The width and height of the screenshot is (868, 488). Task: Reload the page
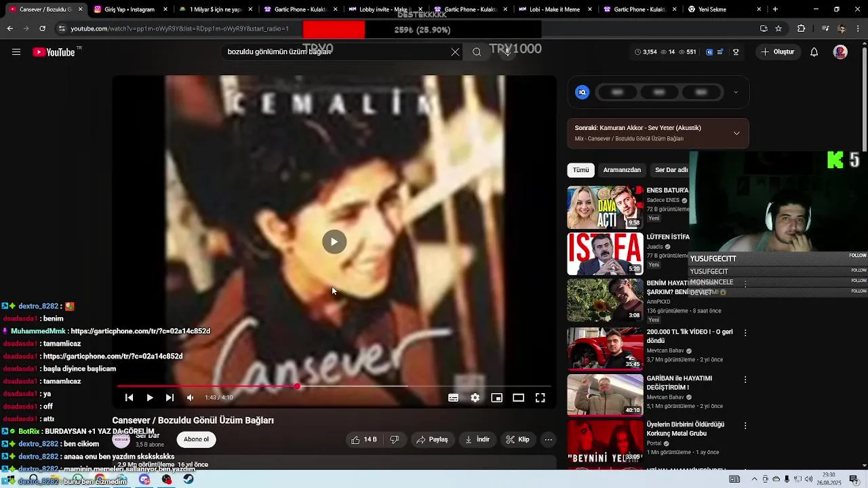click(42, 28)
